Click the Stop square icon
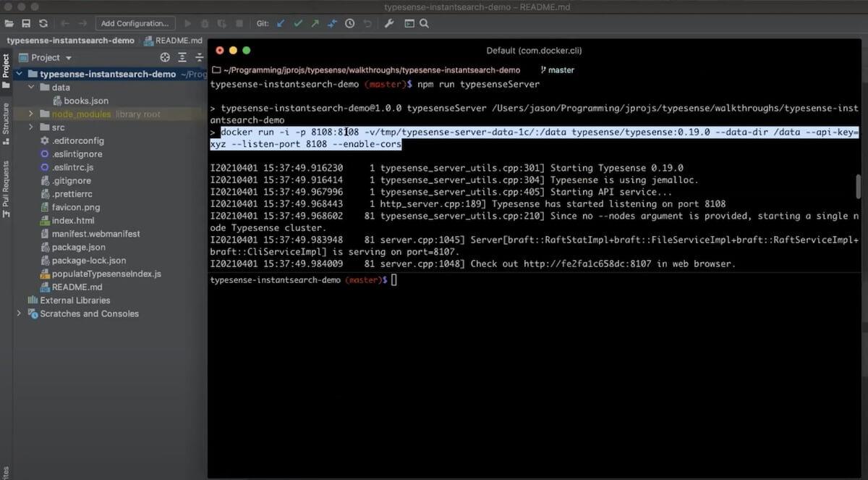Viewport: 868px width, 480px height. point(239,23)
